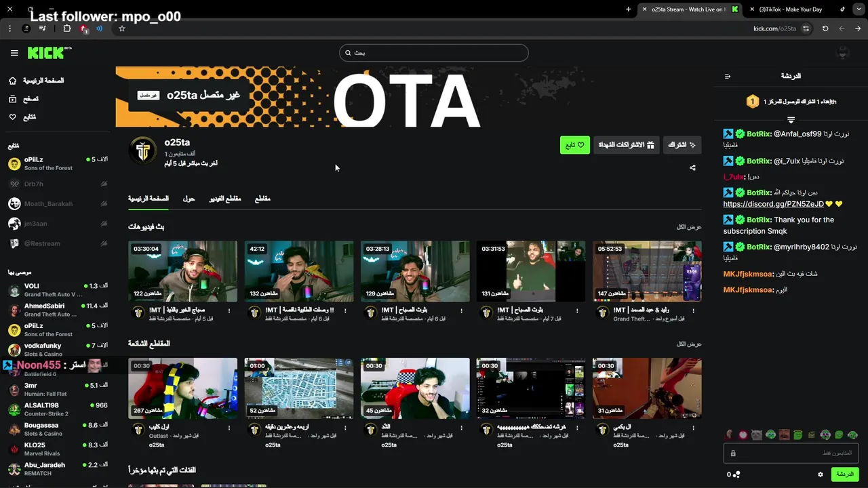
Task: Follow the channel with green heart button
Action: (575, 145)
